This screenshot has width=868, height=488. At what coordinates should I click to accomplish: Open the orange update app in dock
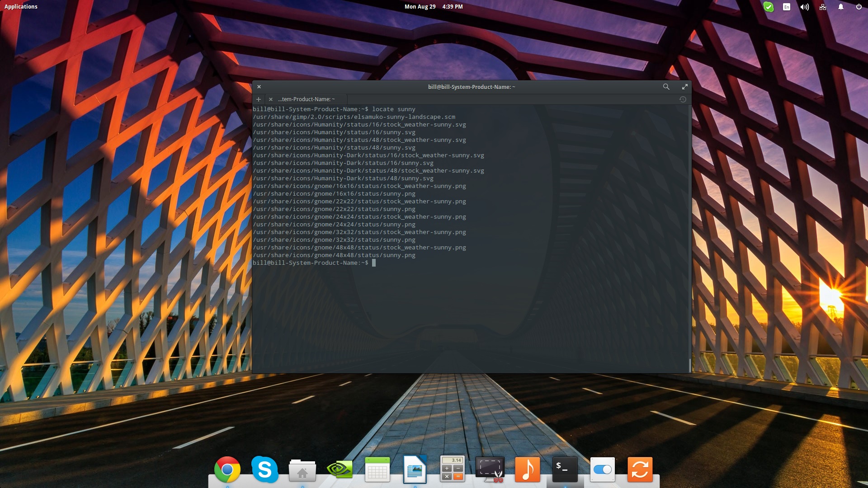[640, 469]
